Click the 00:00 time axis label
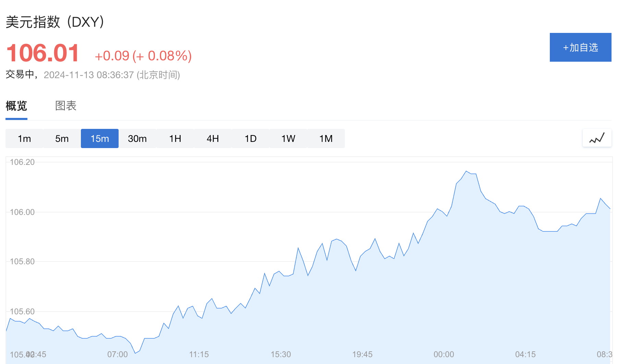The height and width of the screenshot is (364, 617). tap(444, 354)
